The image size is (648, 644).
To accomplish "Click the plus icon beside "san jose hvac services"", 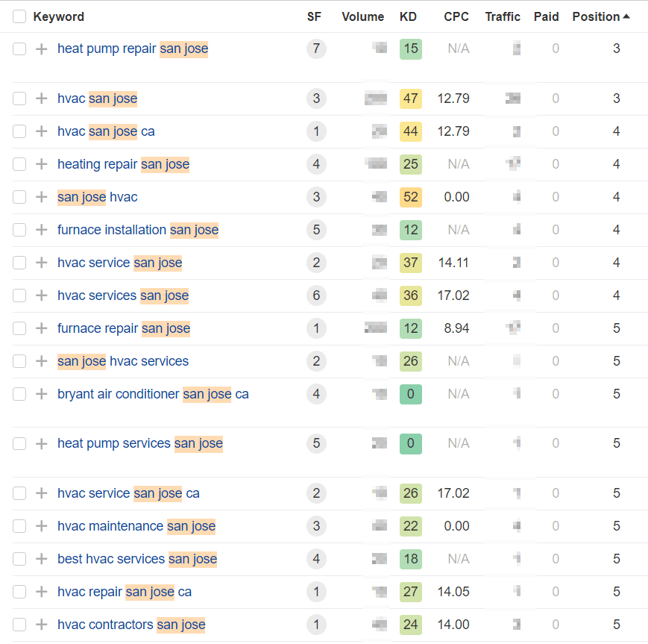I will coord(42,361).
